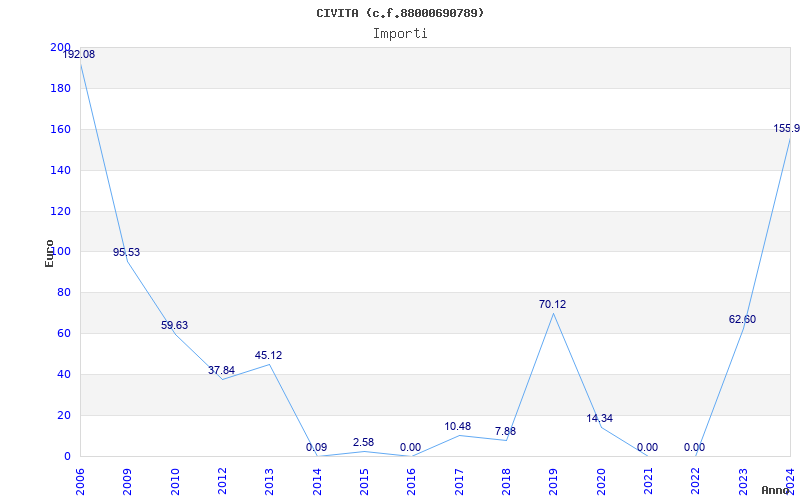Click the 2023 year tick label
800x500 pixels.
(x=743, y=482)
